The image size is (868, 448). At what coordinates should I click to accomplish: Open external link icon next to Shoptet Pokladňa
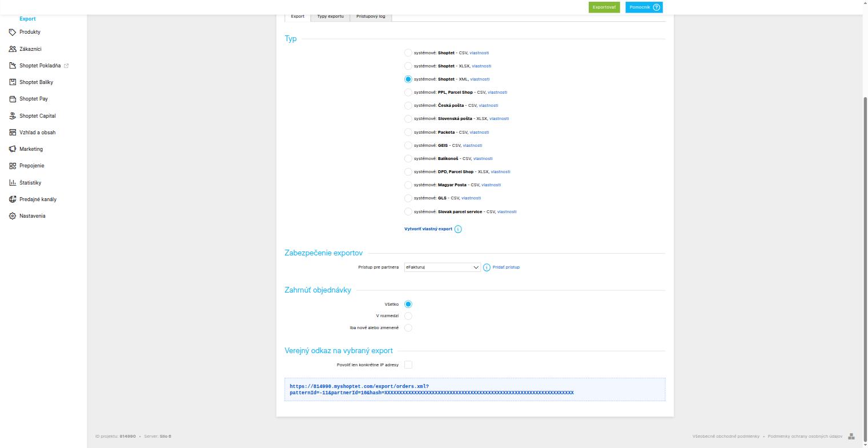(x=66, y=66)
